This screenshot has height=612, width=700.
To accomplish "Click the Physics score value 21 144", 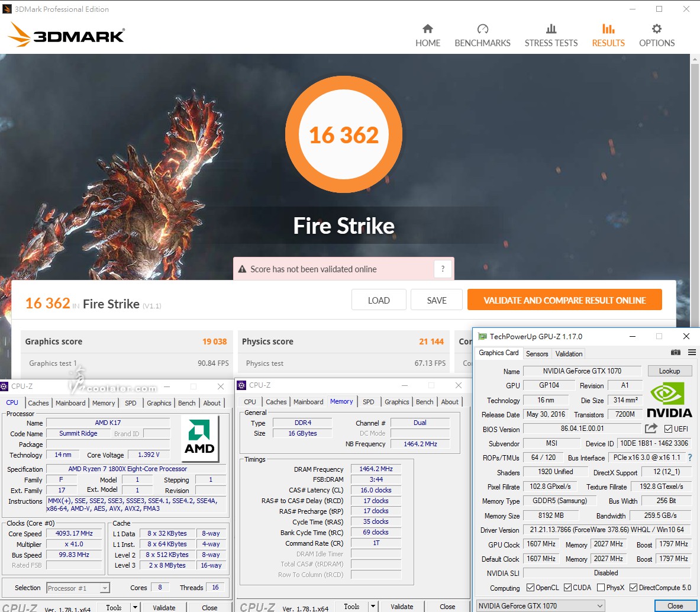I will [x=431, y=342].
